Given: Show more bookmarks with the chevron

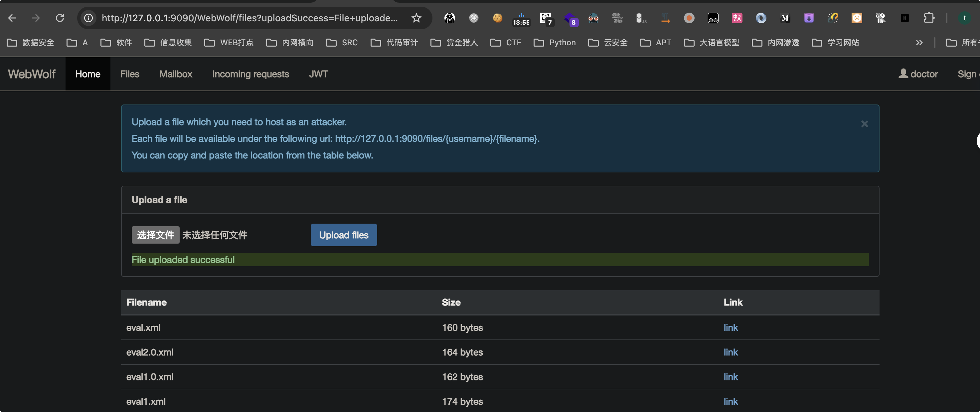Looking at the screenshot, I should [919, 43].
